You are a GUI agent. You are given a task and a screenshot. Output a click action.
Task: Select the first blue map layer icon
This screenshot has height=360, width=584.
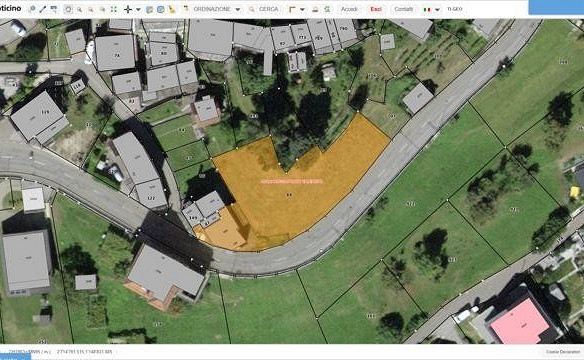pos(149,9)
